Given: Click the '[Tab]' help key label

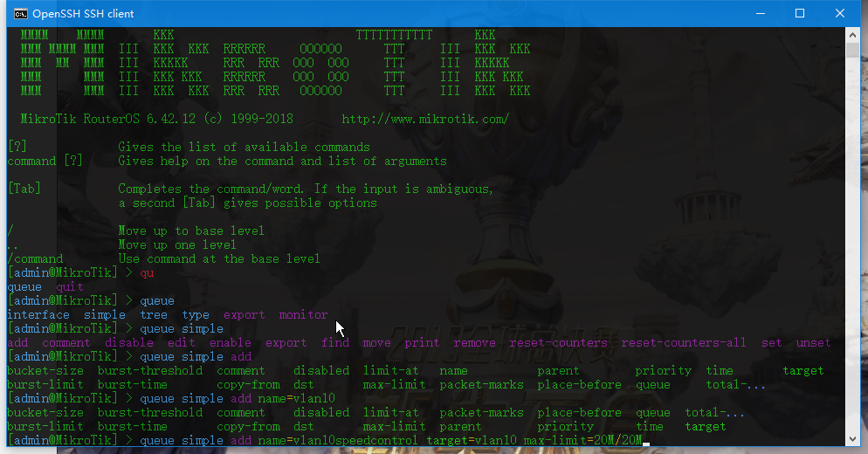Looking at the screenshot, I should click(x=24, y=189).
